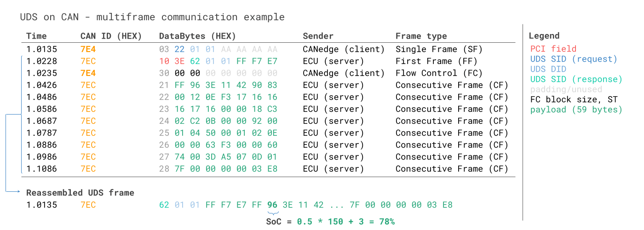This screenshot has height=230, width=644.
Task: Click the Flow Control (FC) row label
Action: pyautogui.click(x=439, y=73)
